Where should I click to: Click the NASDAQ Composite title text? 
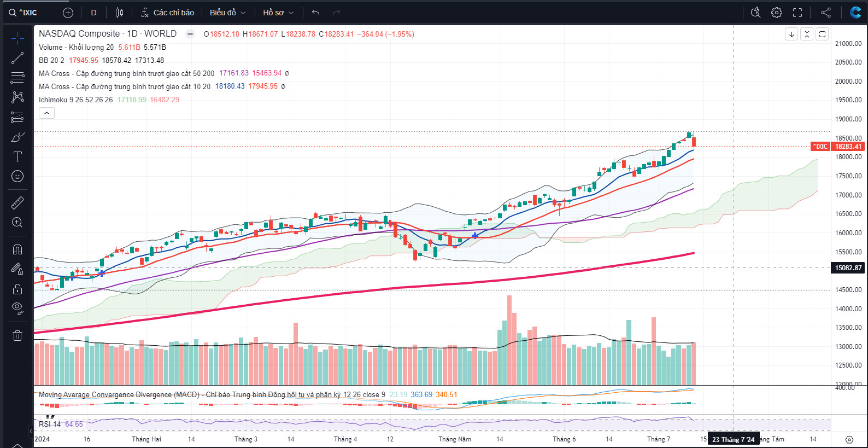coord(79,34)
